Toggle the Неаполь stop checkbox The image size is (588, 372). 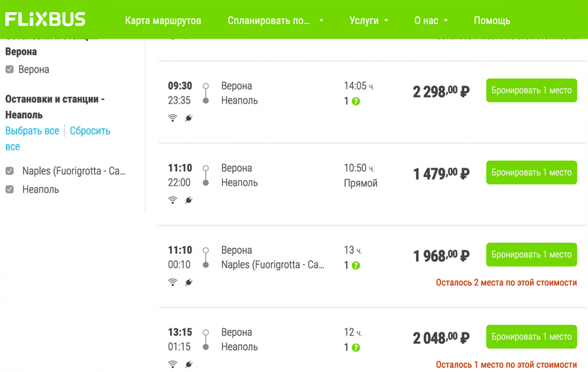(10, 189)
